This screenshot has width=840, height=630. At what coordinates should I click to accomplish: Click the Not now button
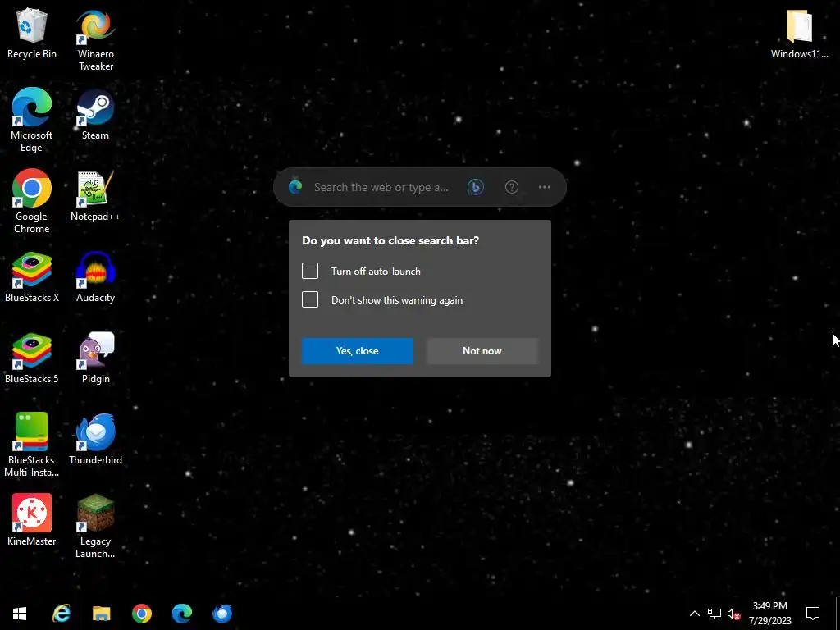coord(482,351)
